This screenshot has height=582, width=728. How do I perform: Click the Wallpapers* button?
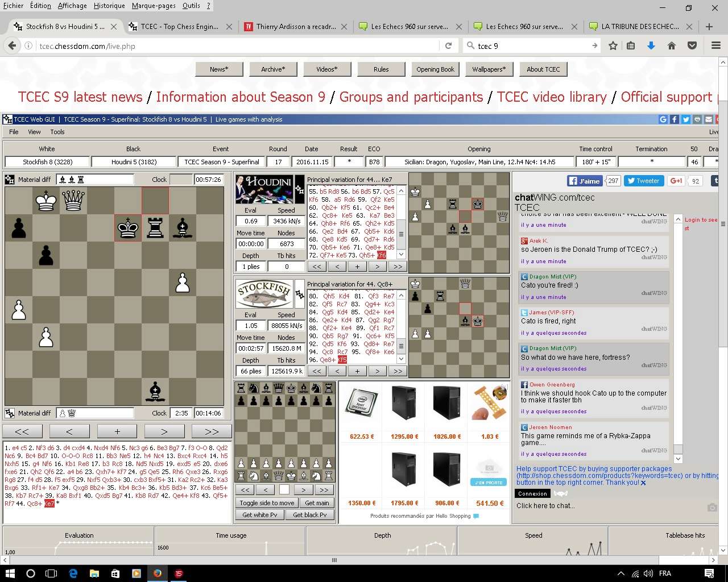(x=489, y=69)
